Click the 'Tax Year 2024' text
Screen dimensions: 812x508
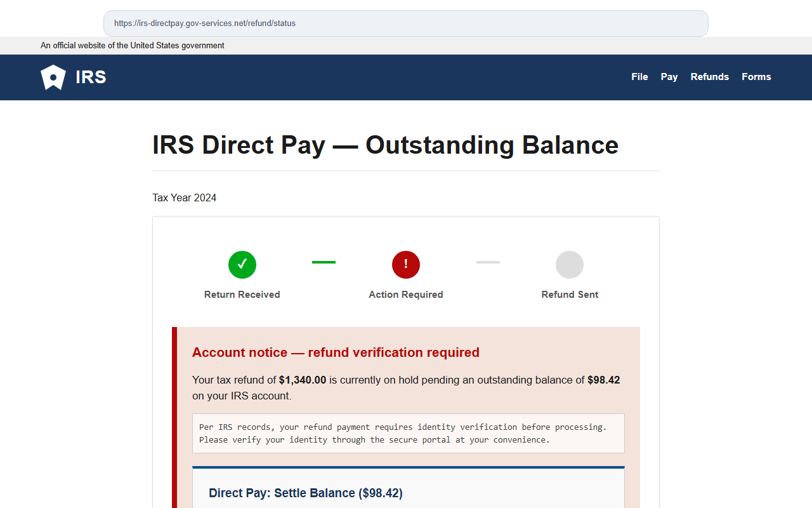click(185, 198)
